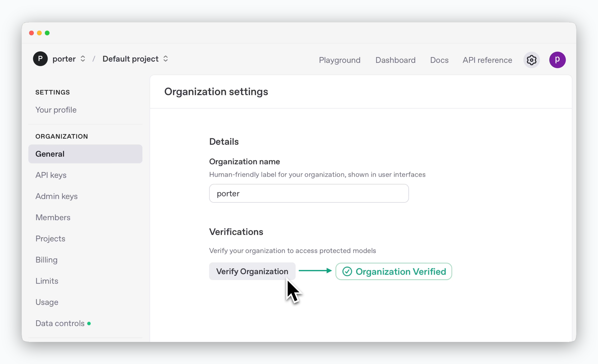Minimize the window with the yellow button
This screenshot has height=364, width=598.
39,33
